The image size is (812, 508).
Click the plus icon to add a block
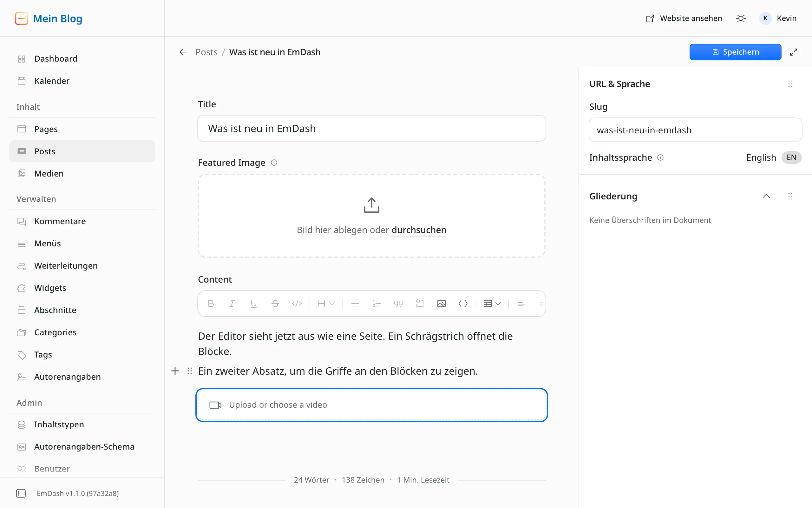click(175, 371)
